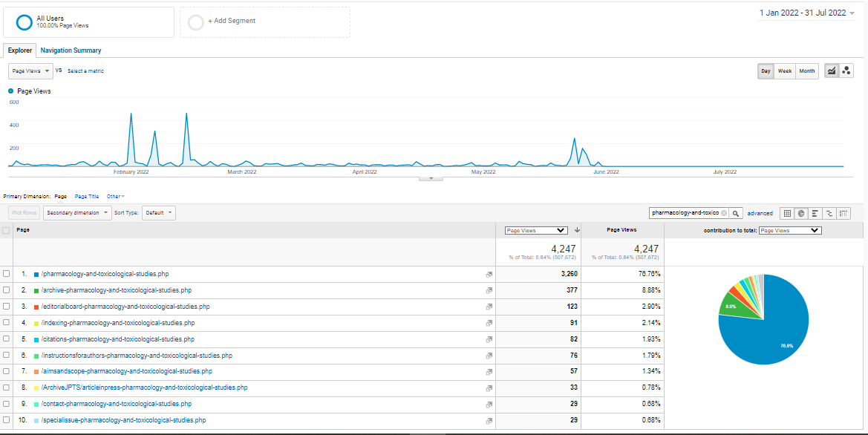Switch to motion chart icon
This screenshot has width=868, height=435.
tap(846, 71)
